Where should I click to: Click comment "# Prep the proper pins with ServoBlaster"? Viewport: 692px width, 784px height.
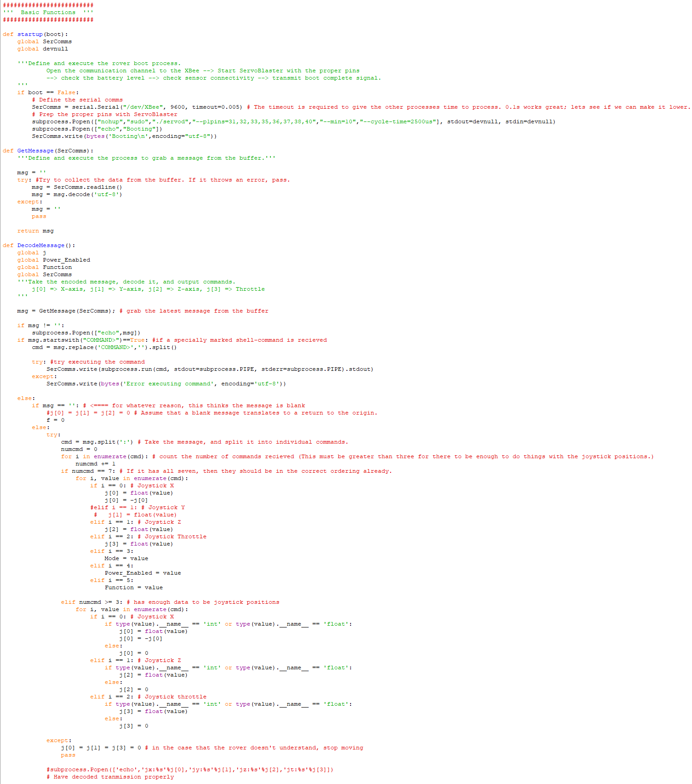tap(105, 114)
